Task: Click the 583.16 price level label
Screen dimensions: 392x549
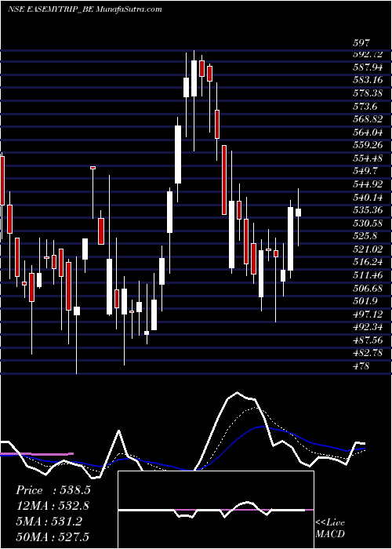Action: [368, 80]
